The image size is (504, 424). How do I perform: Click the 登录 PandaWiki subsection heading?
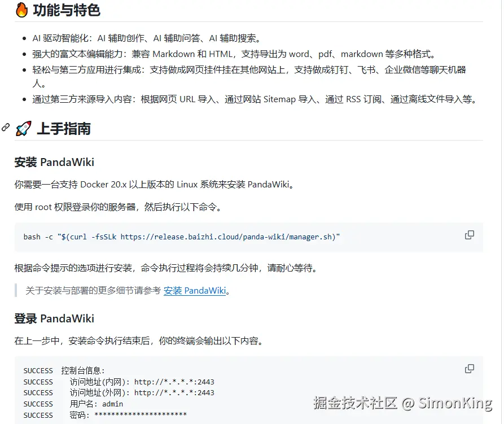[x=54, y=318]
